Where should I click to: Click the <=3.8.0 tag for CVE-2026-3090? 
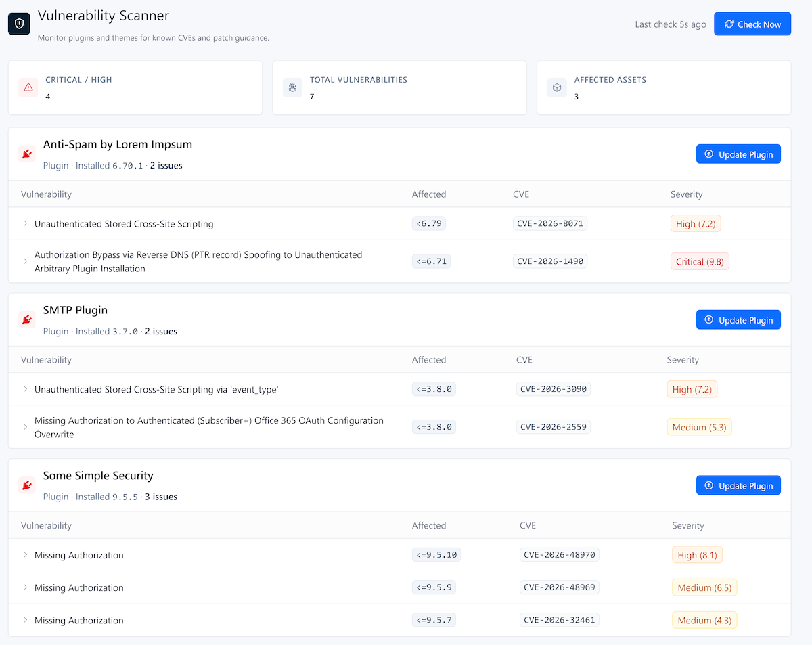pyautogui.click(x=434, y=389)
